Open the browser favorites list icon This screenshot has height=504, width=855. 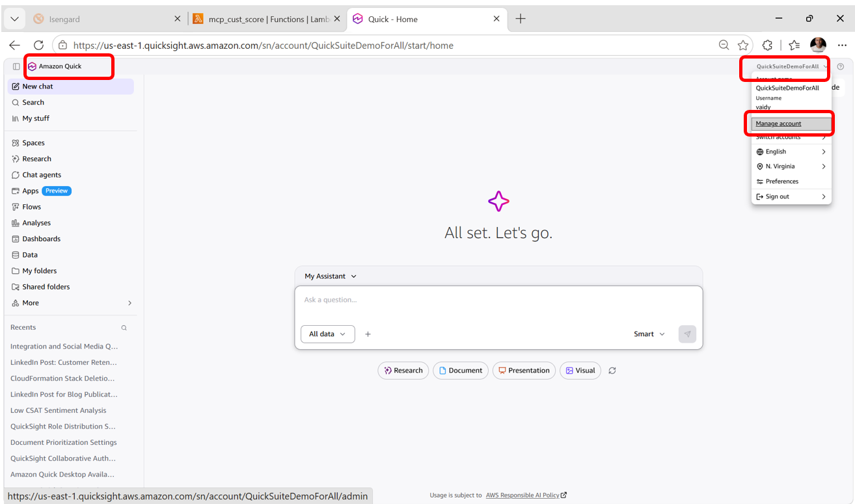(794, 45)
